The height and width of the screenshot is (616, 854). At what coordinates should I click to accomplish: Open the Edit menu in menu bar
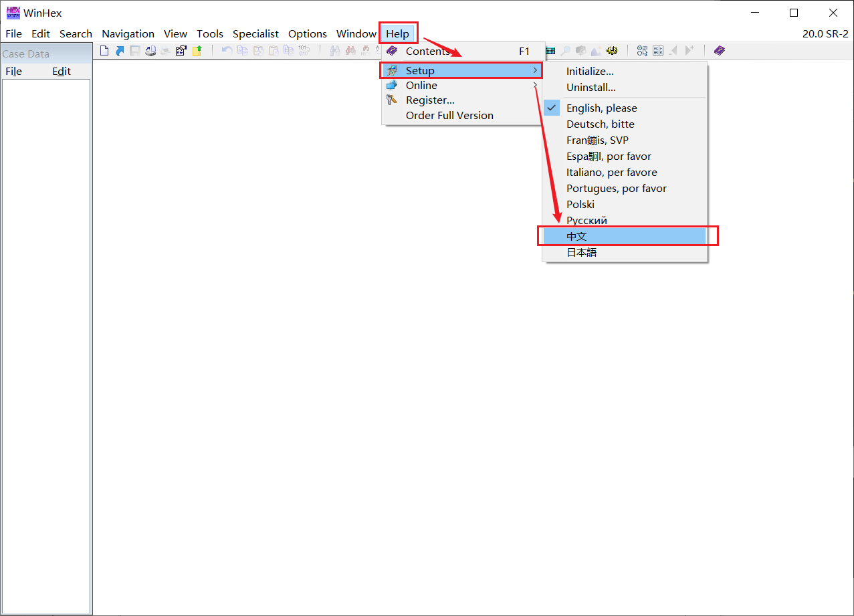point(41,34)
